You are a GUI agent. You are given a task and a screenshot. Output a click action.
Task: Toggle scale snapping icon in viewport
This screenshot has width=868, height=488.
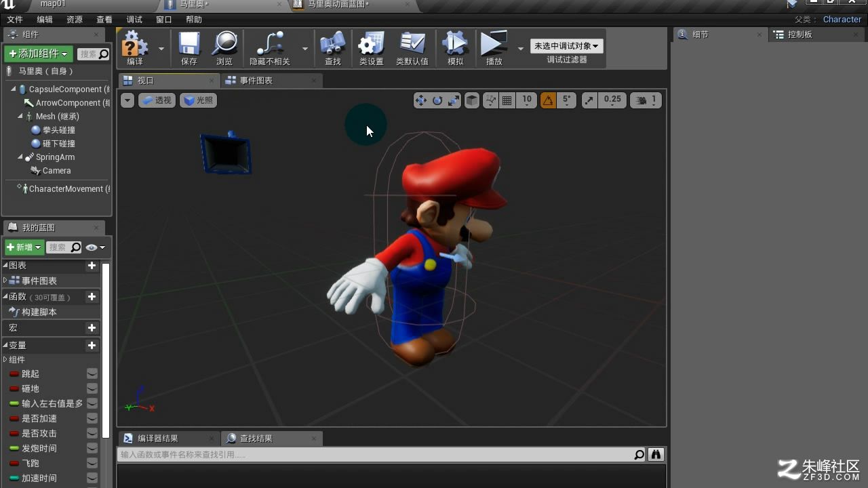pyautogui.click(x=589, y=100)
